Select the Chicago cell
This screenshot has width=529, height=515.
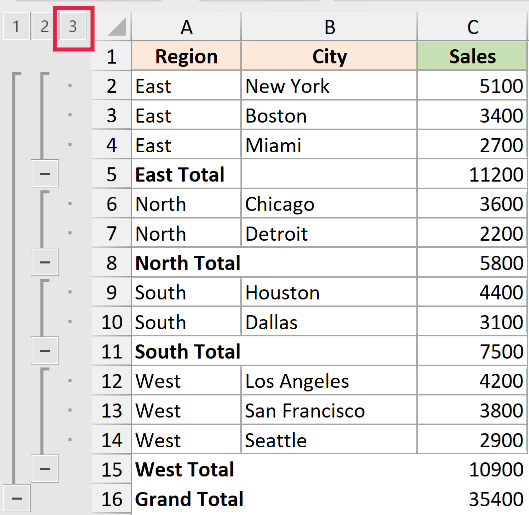click(329, 204)
